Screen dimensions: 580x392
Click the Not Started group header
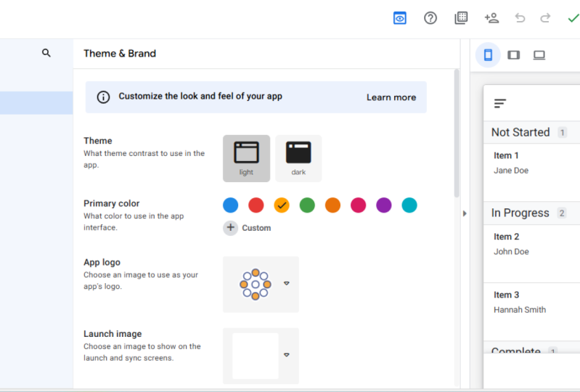pyautogui.click(x=531, y=132)
